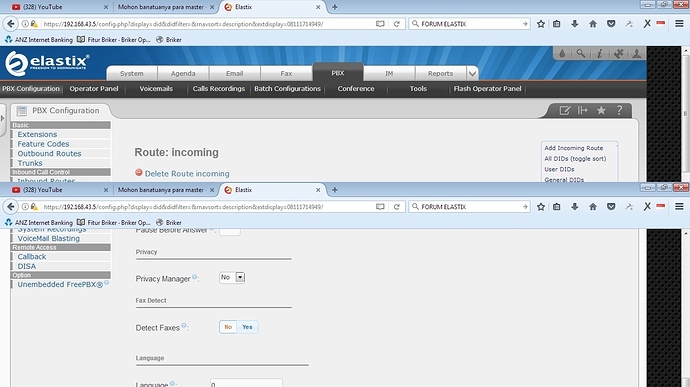Open new tab in the upper browser window
This screenshot has width=690, height=387.
point(334,7)
